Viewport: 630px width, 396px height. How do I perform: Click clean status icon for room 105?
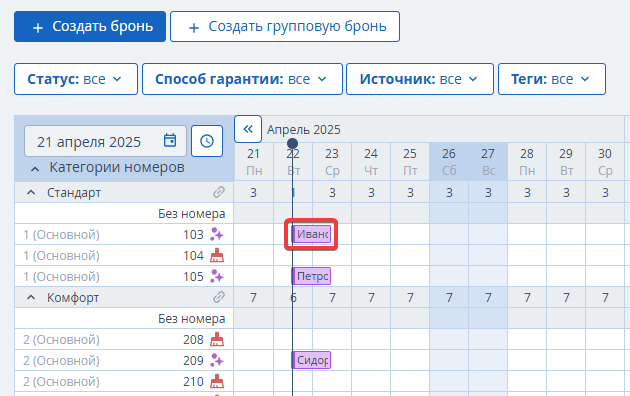click(x=217, y=276)
